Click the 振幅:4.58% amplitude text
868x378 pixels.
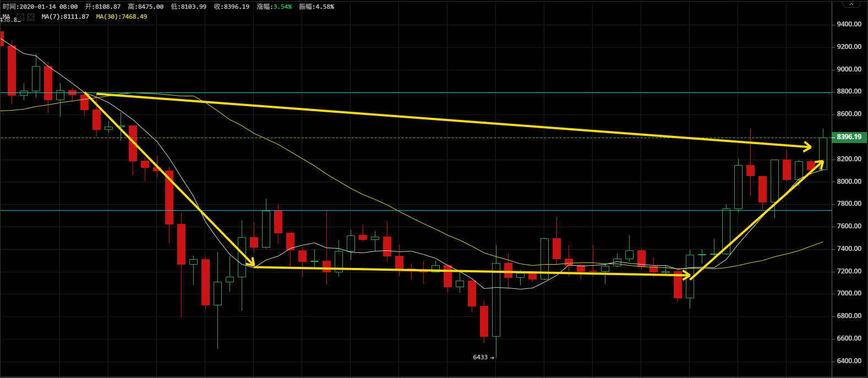316,7
